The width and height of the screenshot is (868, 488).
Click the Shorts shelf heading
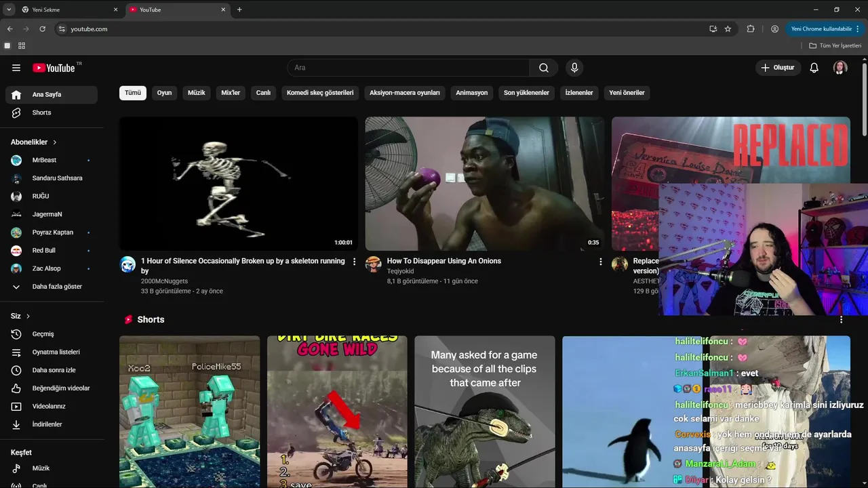click(151, 320)
